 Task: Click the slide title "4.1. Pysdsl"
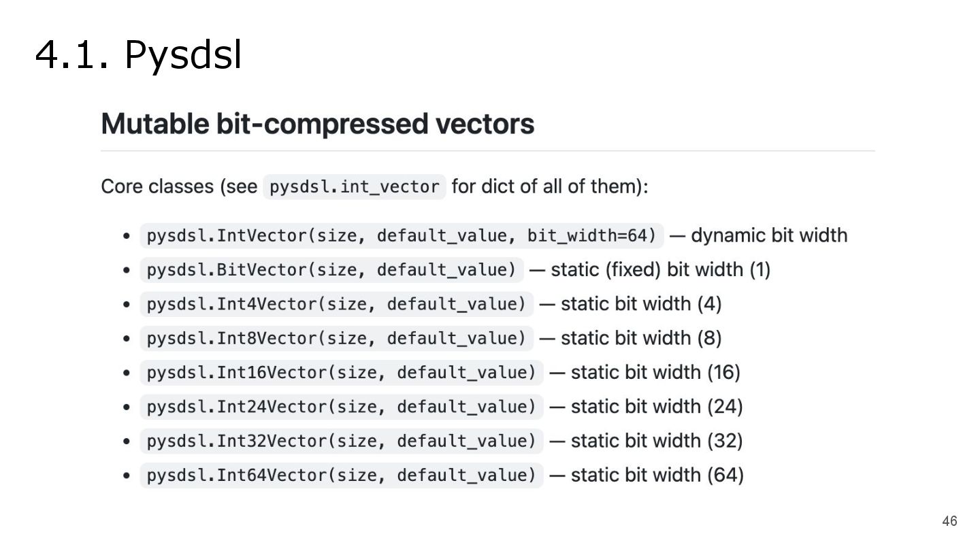(x=138, y=54)
